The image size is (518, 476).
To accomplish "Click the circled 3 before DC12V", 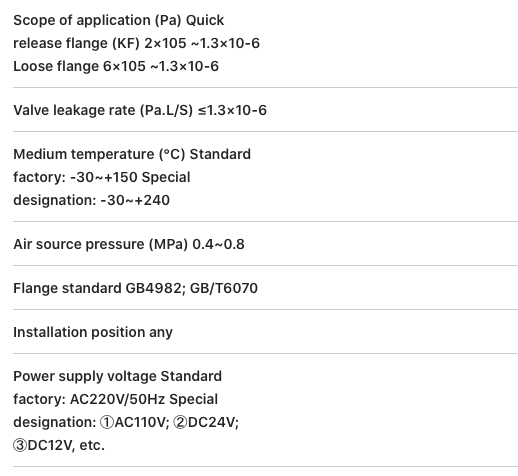I will 20,445.
